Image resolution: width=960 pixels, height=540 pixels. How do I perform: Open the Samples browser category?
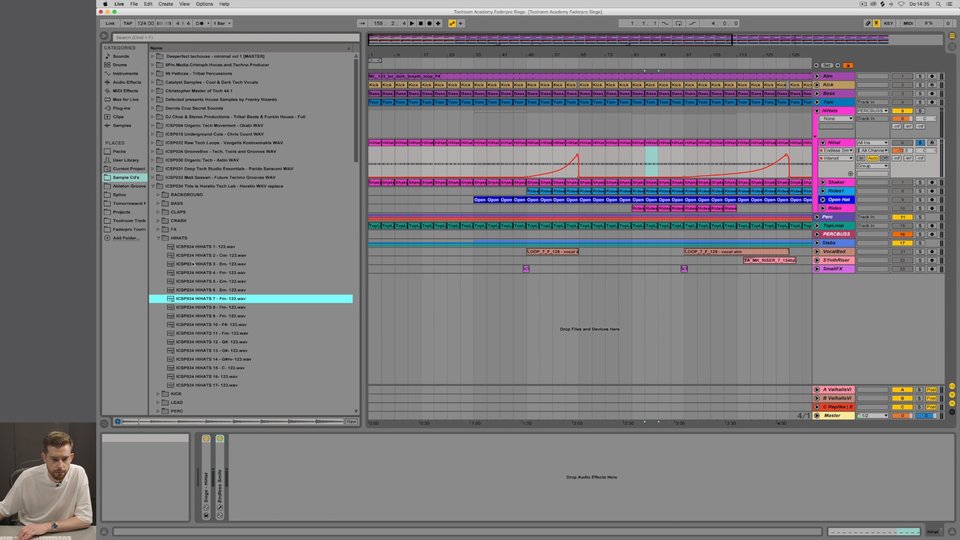pos(121,125)
